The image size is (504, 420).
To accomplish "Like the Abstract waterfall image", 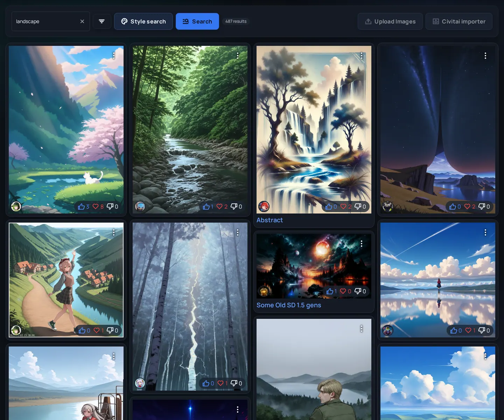I will pos(331,206).
